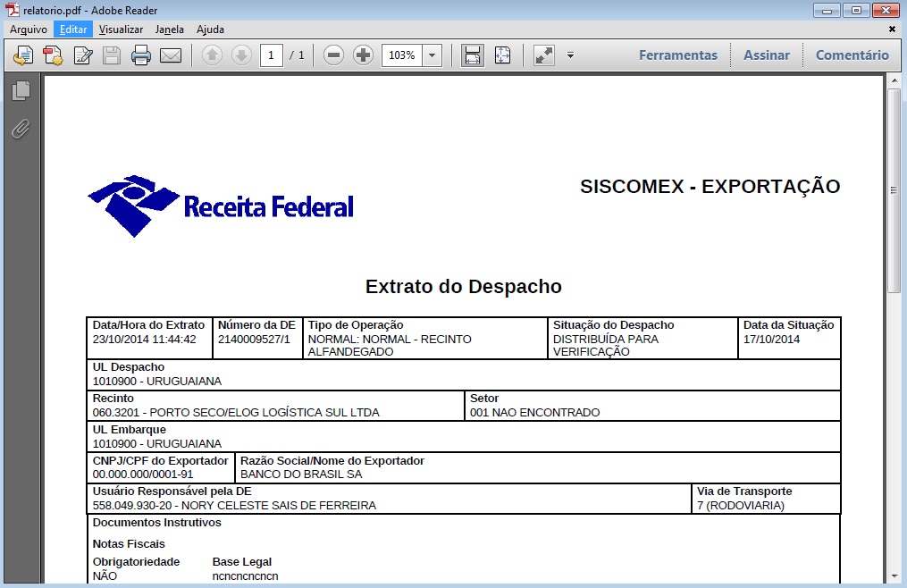The image size is (907, 588).
Task: Open the Assinar pane
Action: click(767, 55)
